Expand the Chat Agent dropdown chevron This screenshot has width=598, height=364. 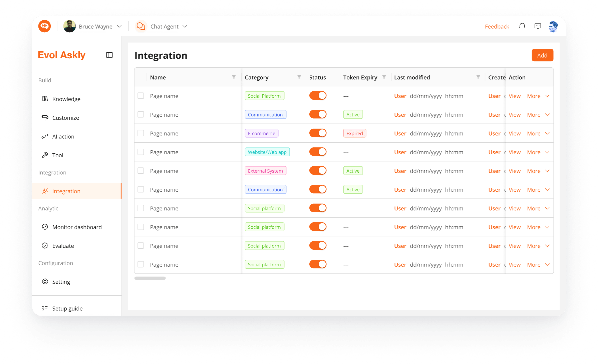185,26
